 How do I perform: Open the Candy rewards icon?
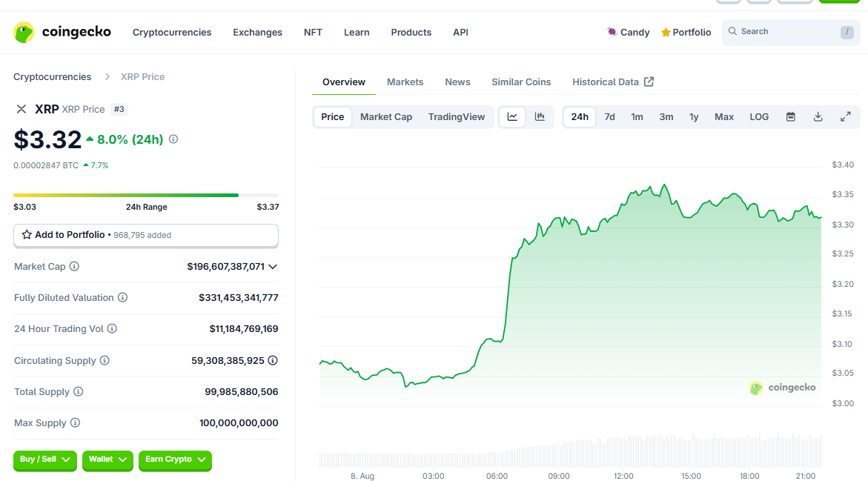(612, 32)
